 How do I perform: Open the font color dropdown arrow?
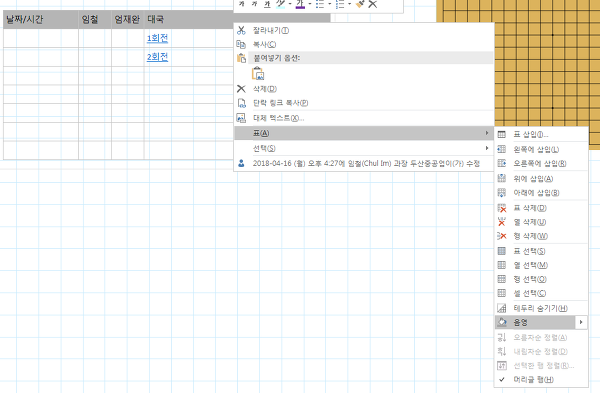click(310, 4)
